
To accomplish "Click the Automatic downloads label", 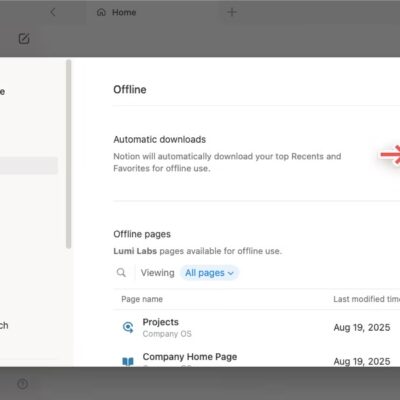I will [x=159, y=139].
